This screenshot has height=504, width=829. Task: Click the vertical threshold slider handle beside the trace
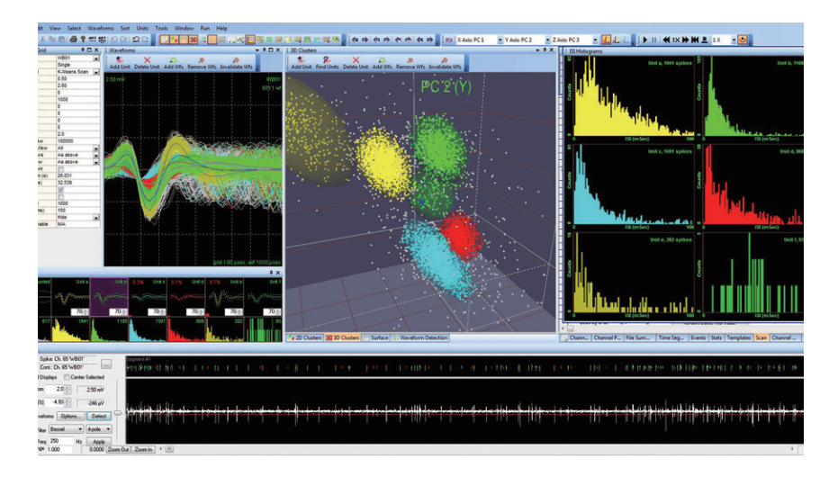tap(118, 412)
